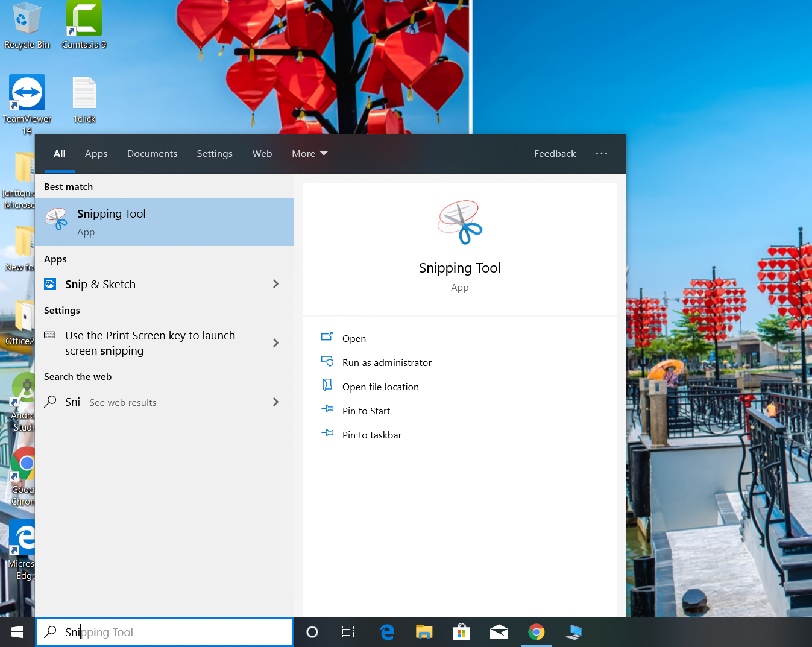812x647 pixels.
Task: Choose Pin to Start
Action: [x=366, y=411]
